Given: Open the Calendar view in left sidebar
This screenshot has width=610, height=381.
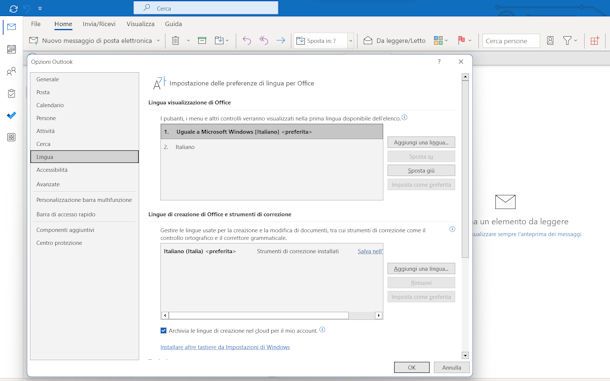Looking at the screenshot, I should point(11,49).
